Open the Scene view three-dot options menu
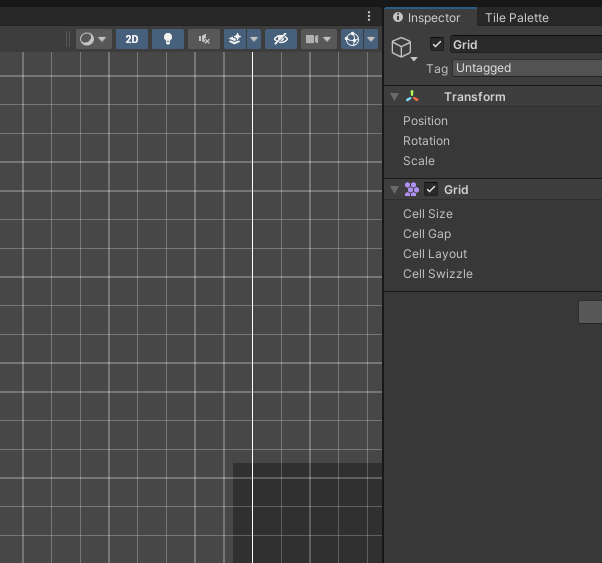The height and width of the screenshot is (563, 602). pos(369,16)
